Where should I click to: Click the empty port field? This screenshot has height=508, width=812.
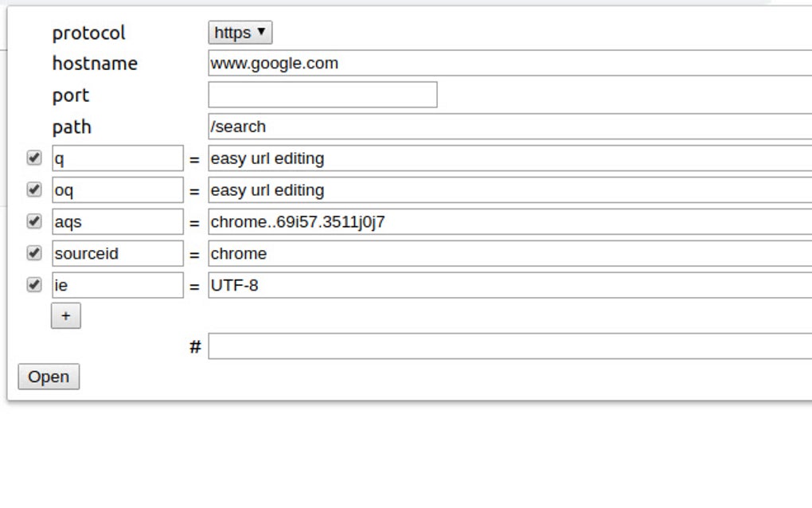tap(322, 94)
